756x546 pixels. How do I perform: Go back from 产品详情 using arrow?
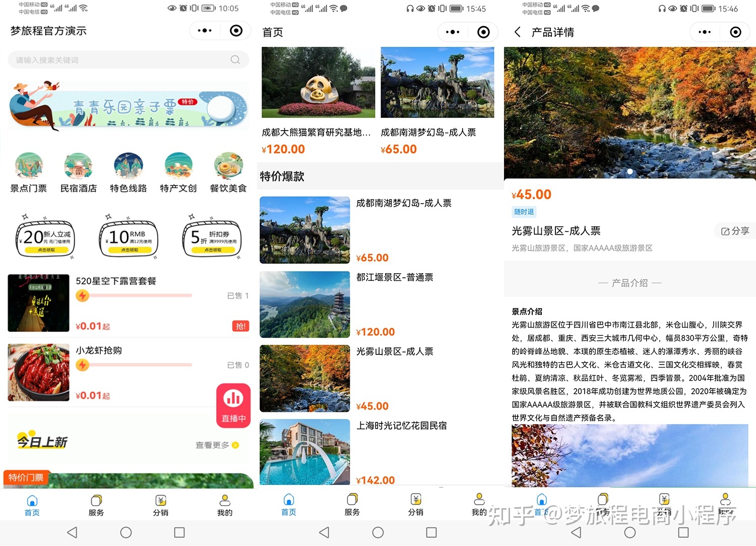tap(516, 32)
